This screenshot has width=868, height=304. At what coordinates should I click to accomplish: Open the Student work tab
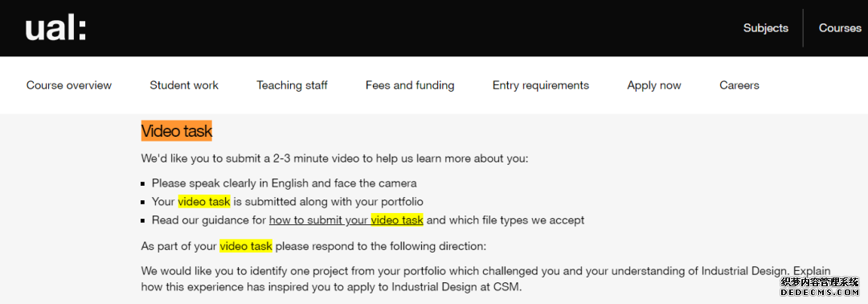click(x=184, y=85)
